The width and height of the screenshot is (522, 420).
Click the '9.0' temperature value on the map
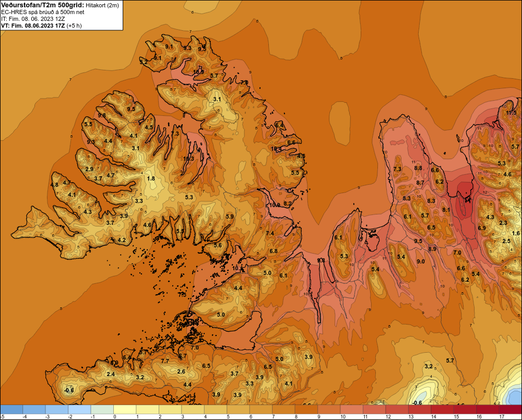420,261
